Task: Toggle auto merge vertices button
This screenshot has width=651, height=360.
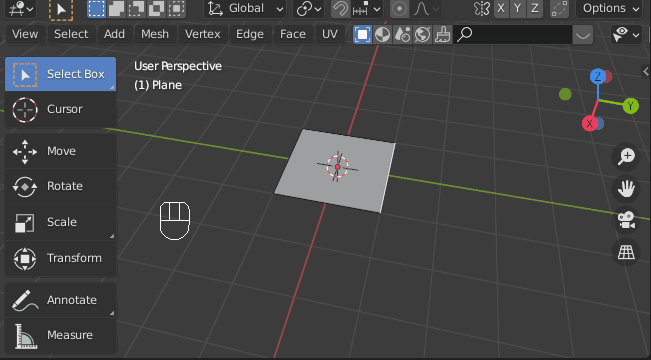Action: click(x=559, y=8)
